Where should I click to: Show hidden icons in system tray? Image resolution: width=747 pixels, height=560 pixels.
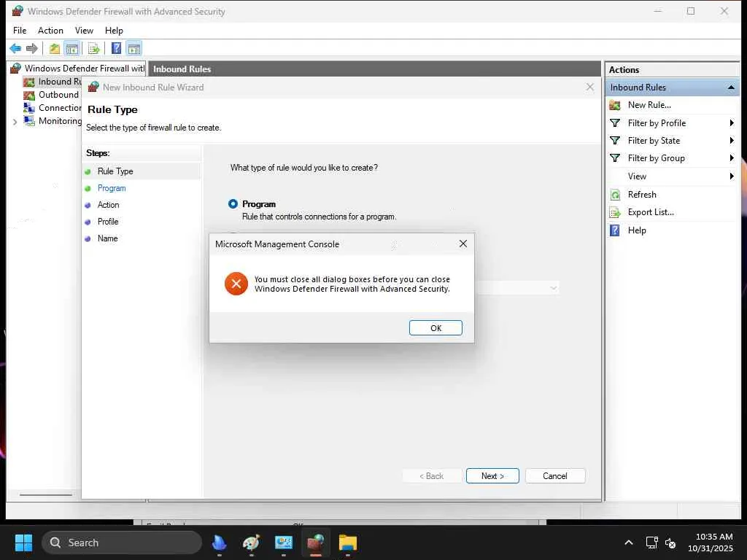[x=629, y=542]
